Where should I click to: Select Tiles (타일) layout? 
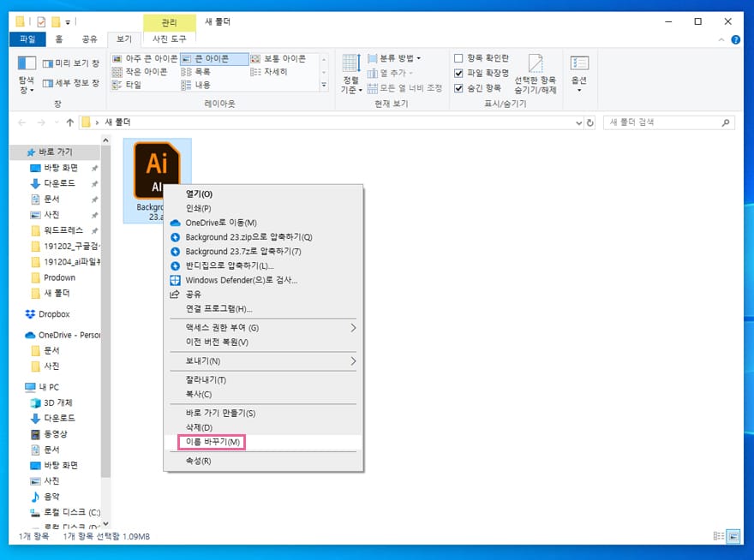tap(127, 85)
